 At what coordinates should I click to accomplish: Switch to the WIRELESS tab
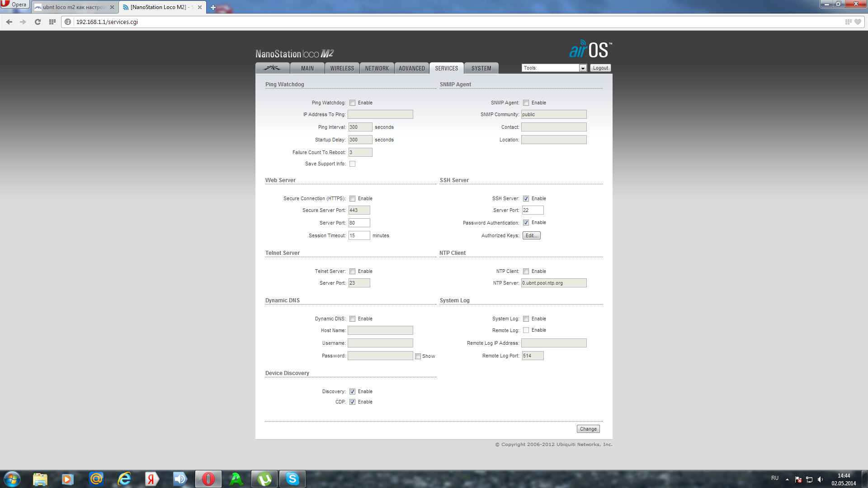tap(342, 68)
